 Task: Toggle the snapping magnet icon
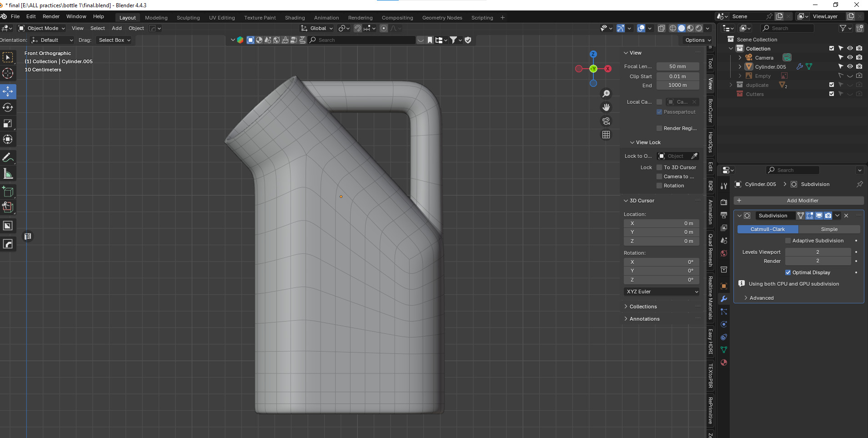358,28
